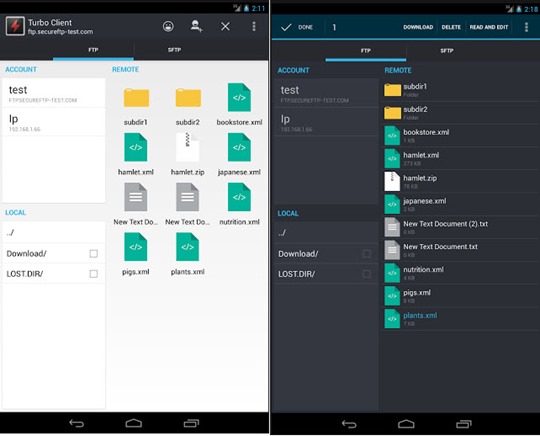Open the Turbo Client lightning app icon
The image size is (540, 436).
click(x=15, y=26)
